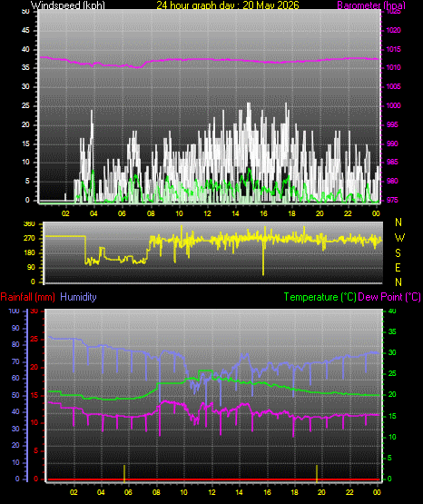The image size is (423, 504).
Task: Click the red 'Rainfall (mm)' legend label
Action: click(x=27, y=297)
